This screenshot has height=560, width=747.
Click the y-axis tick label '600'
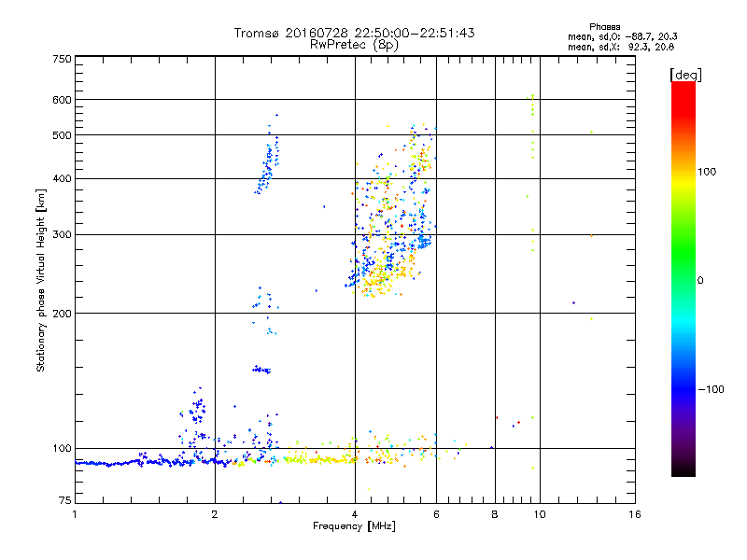tap(63, 100)
